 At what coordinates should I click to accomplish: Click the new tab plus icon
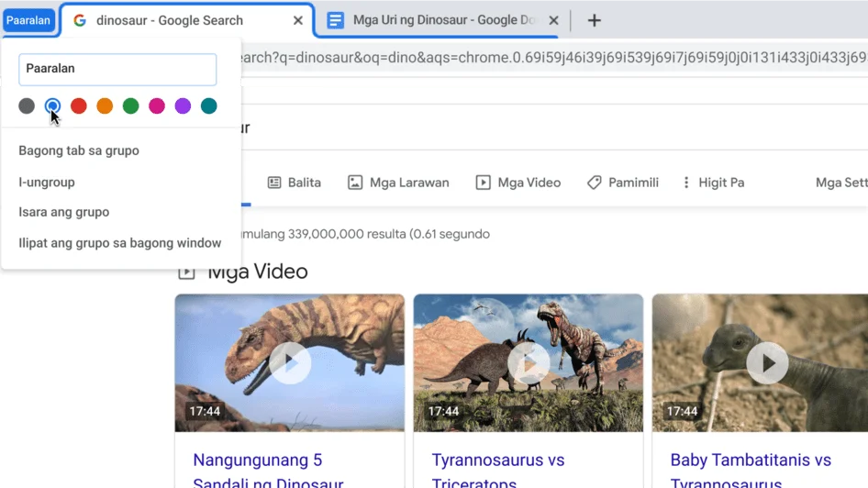pos(594,20)
